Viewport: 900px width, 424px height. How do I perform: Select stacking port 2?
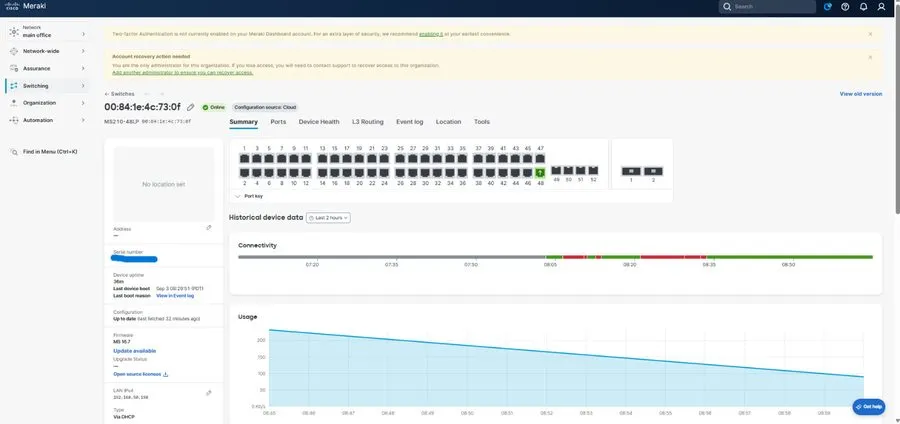point(653,171)
